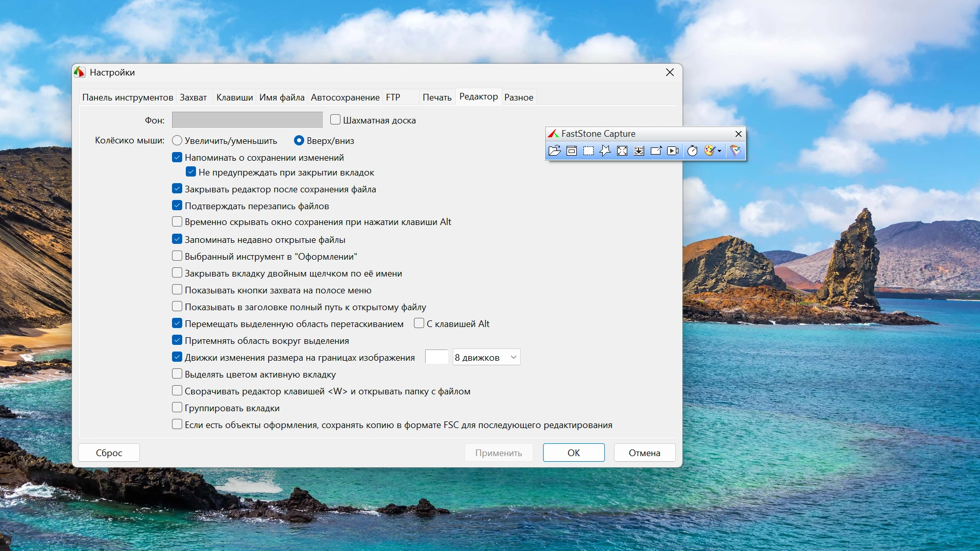Select the Увеличить/уменьшить radio button
This screenshot has height=551, width=980.
177,140
